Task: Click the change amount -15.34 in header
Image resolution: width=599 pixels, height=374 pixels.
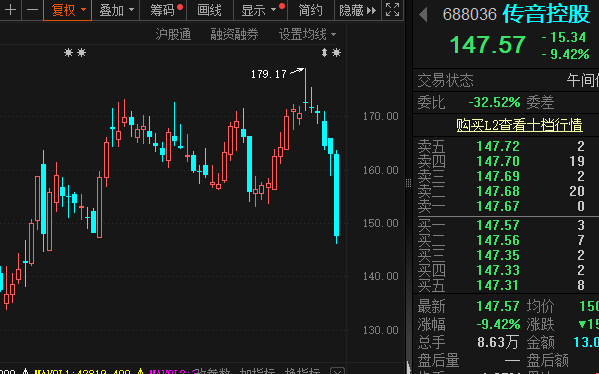Action: (x=564, y=37)
